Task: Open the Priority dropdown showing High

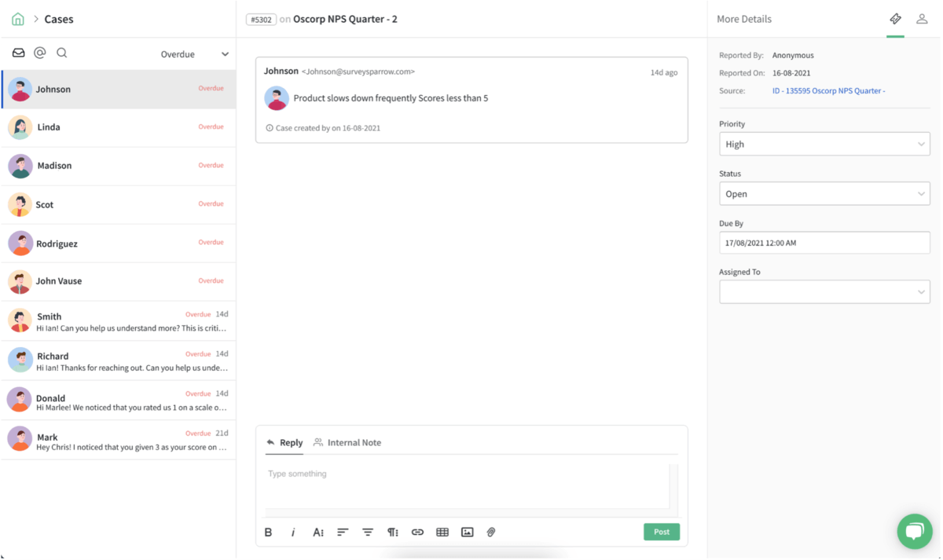Action: click(824, 144)
